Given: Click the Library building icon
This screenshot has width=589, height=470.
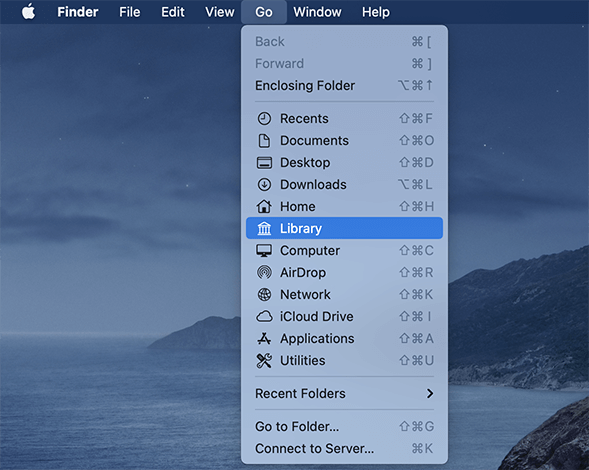Looking at the screenshot, I should [x=264, y=228].
